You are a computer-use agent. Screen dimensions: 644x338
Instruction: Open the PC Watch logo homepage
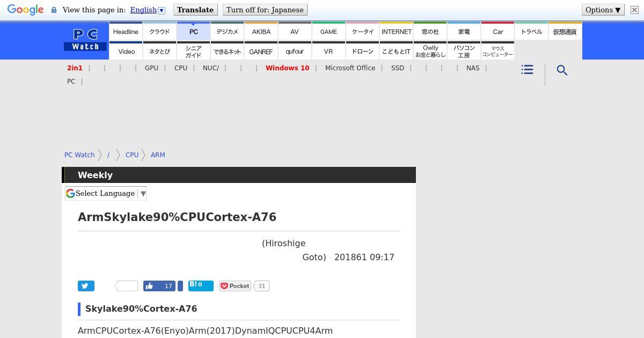point(85,40)
